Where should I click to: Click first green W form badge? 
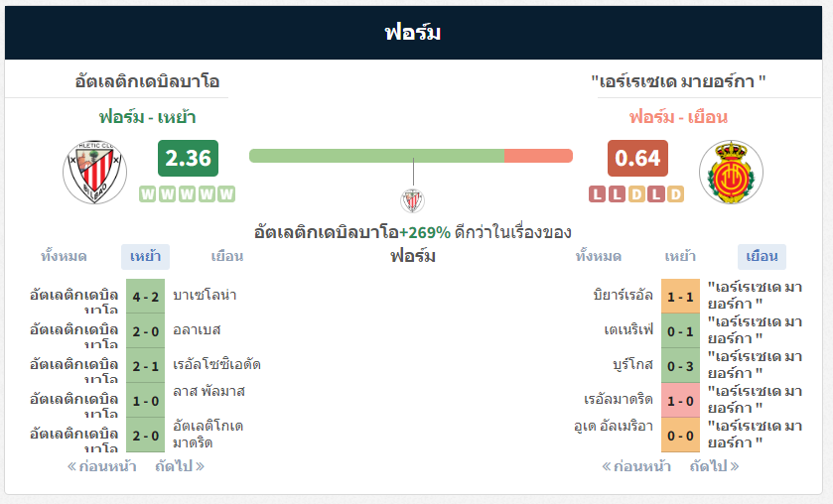(148, 194)
